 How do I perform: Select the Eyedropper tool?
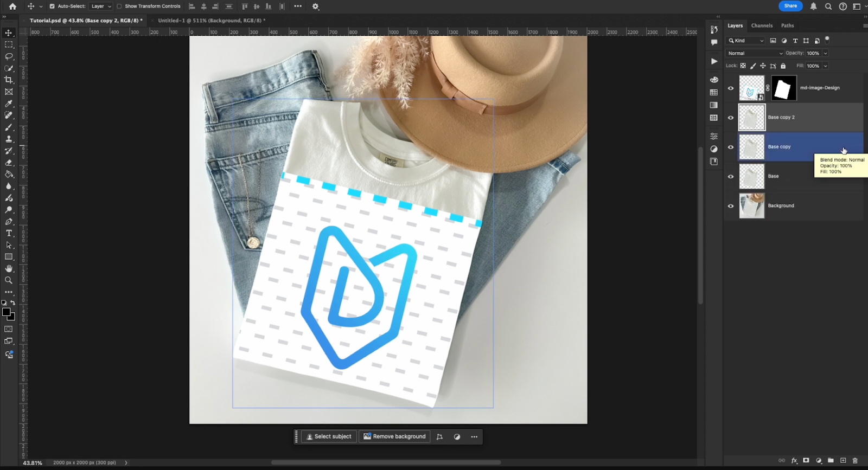tap(9, 104)
